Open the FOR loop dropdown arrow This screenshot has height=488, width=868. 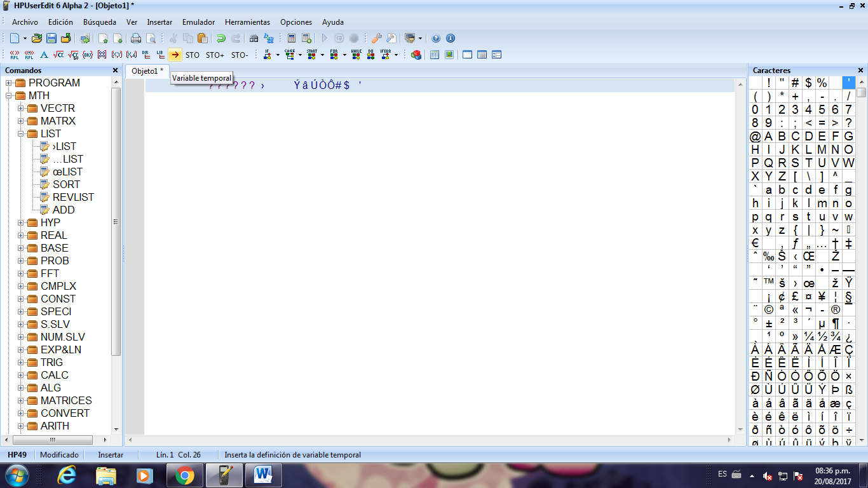tap(344, 55)
